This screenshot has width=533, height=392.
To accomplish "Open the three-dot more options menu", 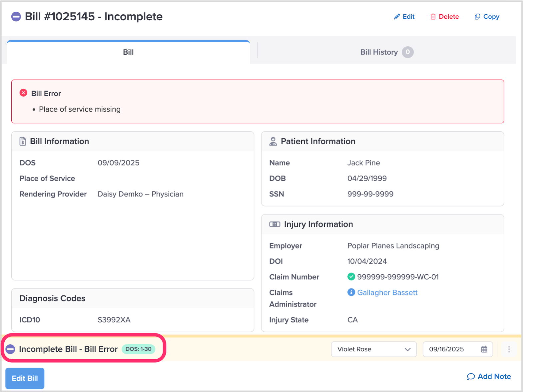I will coord(509,349).
